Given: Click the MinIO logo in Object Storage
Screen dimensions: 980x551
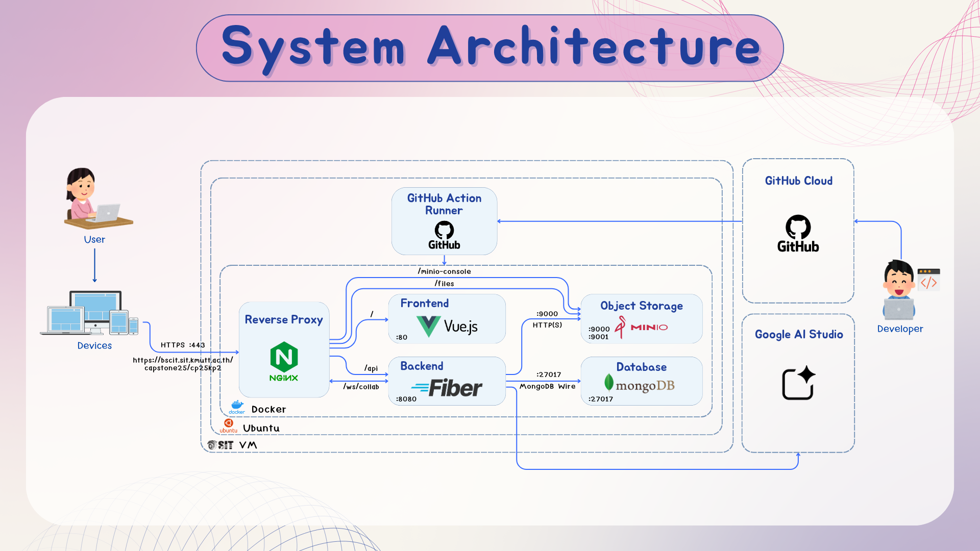Looking at the screenshot, I should (x=642, y=327).
